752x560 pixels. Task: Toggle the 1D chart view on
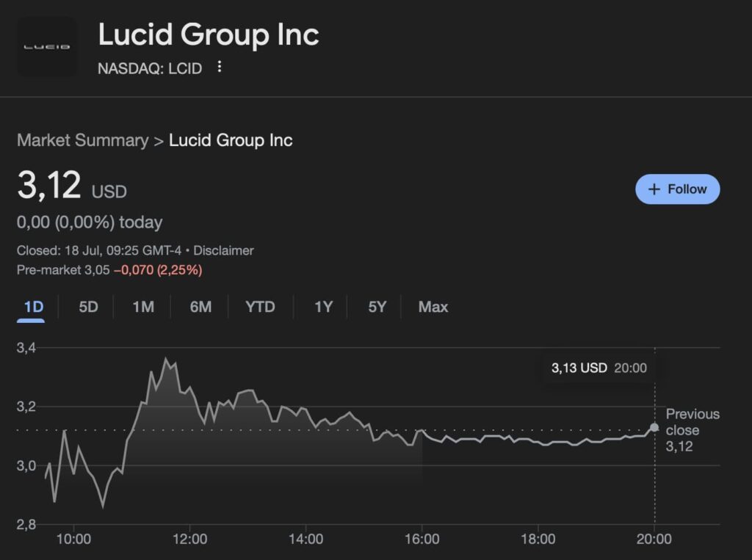coord(31,307)
